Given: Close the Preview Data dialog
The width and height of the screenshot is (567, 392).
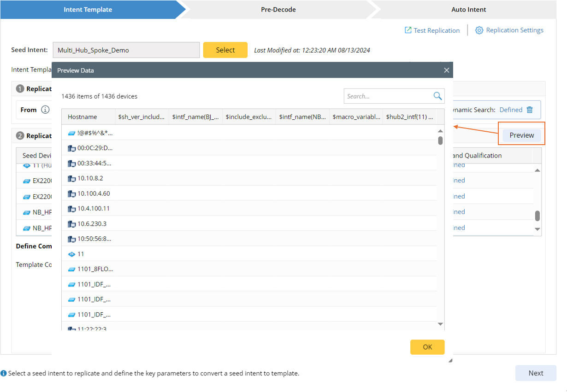Looking at the screenshot, I should tap(446, 70).
